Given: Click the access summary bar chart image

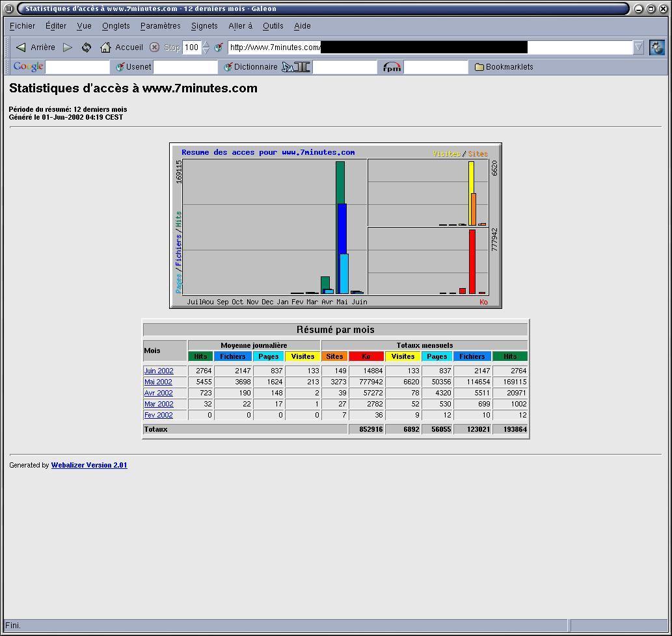Looking at the screenshot, I should 336,226.
